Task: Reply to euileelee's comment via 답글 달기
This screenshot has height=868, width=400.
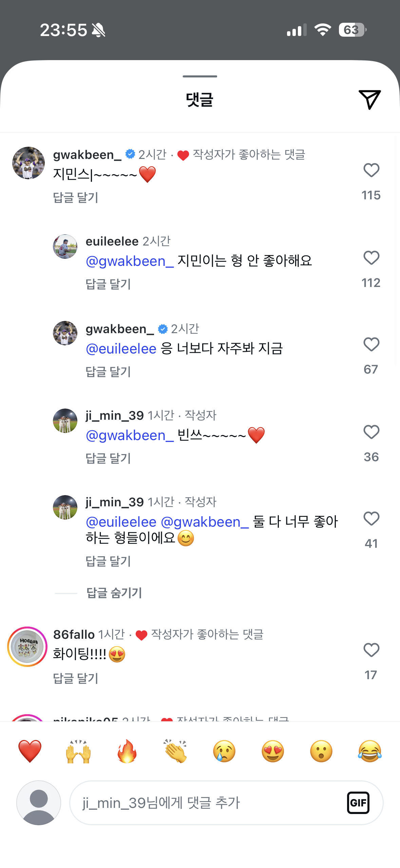Action: coord(108,284)
